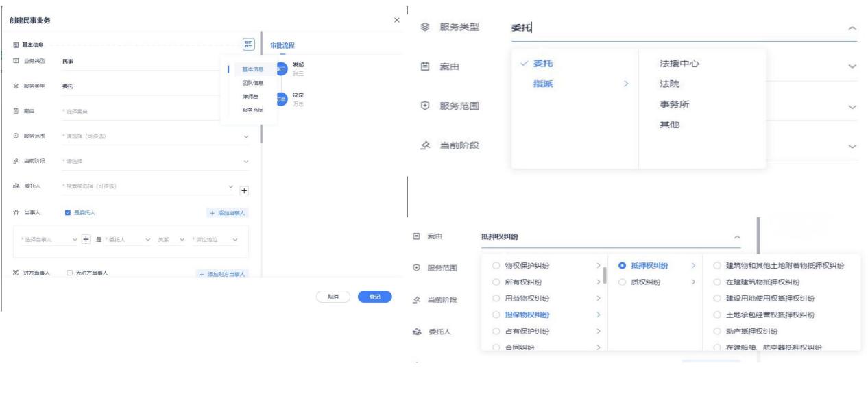This screenshot has width=868, height=394.
Task: Collapse the 案由 抵押权纠纷 dropdown chevron
Action: pyautogui.click(x=737, y=236)
